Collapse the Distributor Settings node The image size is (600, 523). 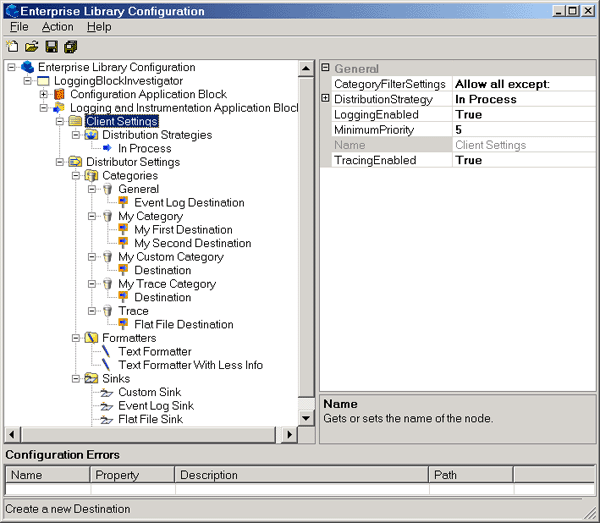(60, 162)
